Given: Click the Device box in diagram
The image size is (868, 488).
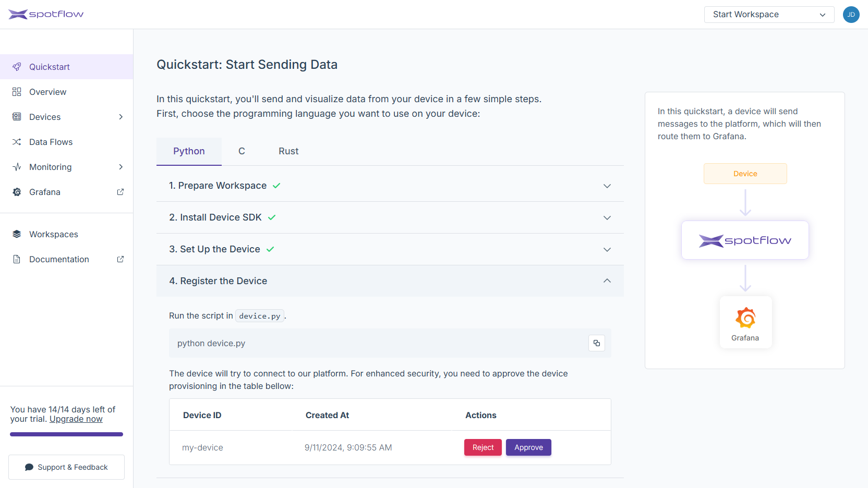Looking at the screenshot, I should 745,174.
